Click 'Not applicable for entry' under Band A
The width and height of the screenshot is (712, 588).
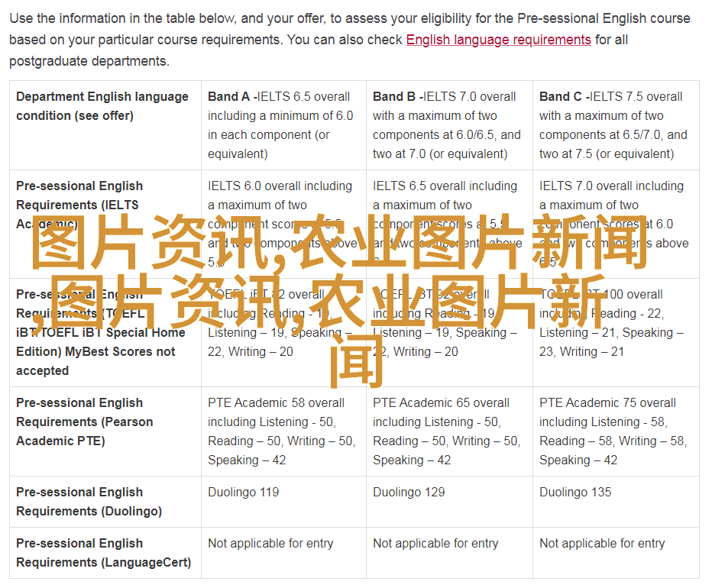tap(283, 553)
